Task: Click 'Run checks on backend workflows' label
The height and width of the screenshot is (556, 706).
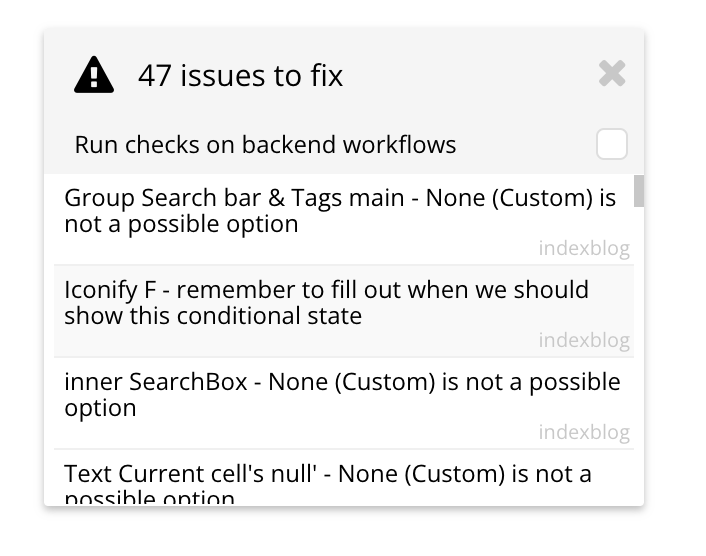Action: click(265, 145)
